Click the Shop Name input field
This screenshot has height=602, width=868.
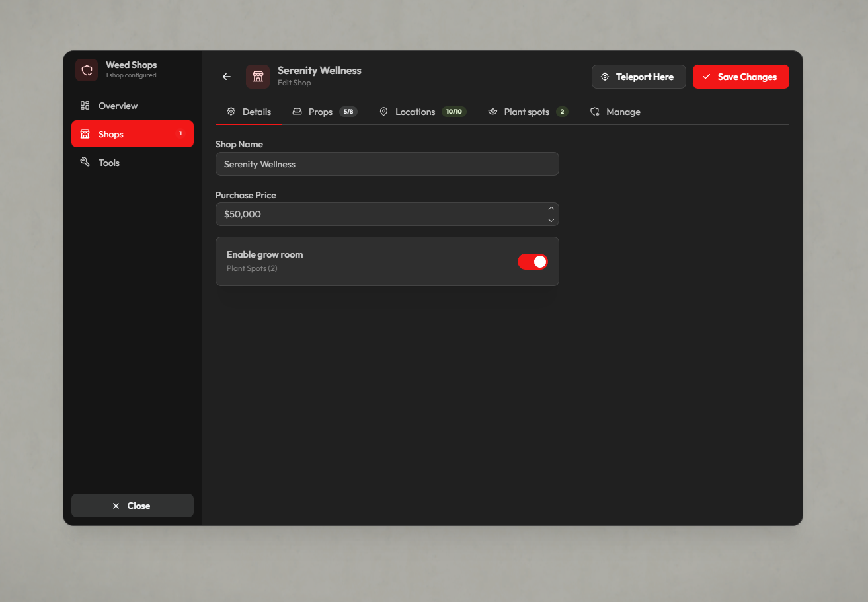(x=387, y=164)
